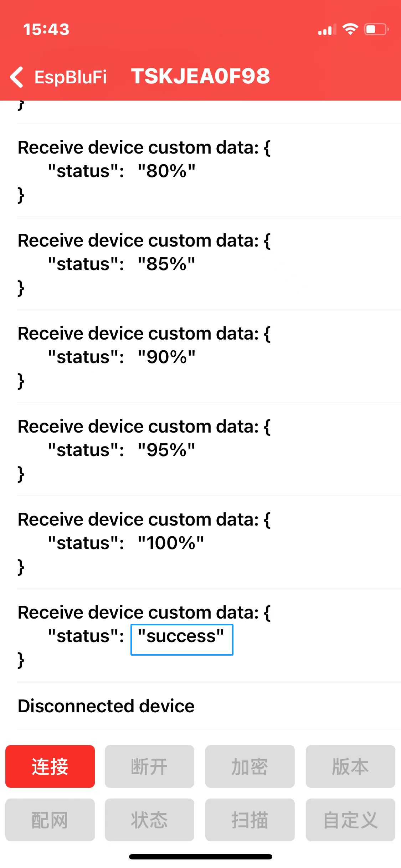Tap the back chevron arrow
Image resolution: width=401 pixels, height=868 pixels.
click(x=17, y=77)
